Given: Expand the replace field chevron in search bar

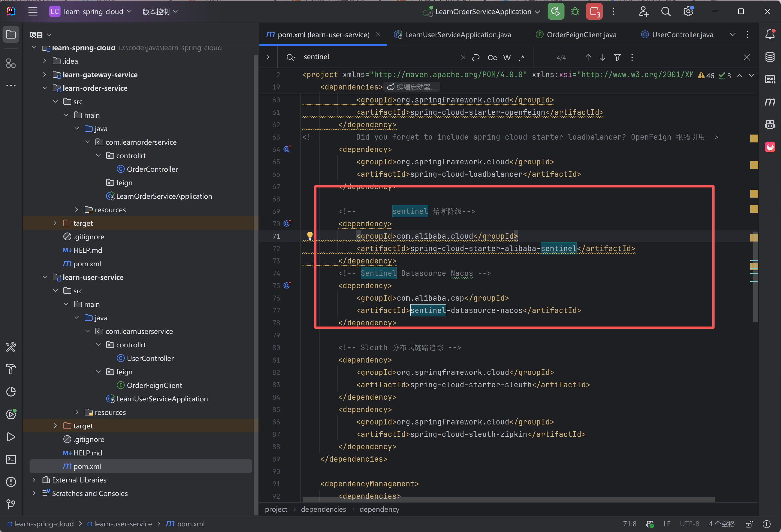Looking at the screenshot, I should pos(268,57).
